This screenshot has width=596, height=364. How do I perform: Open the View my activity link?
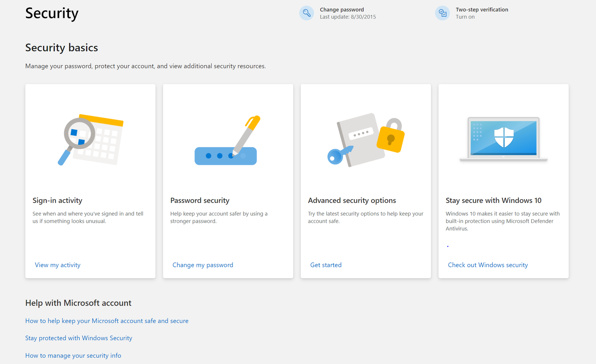pos(58,265)
